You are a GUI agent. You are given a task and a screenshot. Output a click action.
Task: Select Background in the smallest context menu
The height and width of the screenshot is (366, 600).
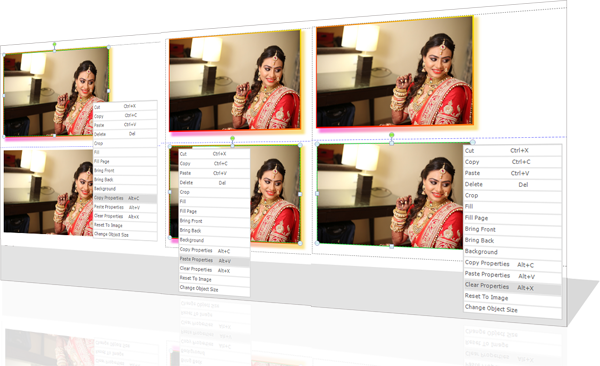tap(125, 189)
